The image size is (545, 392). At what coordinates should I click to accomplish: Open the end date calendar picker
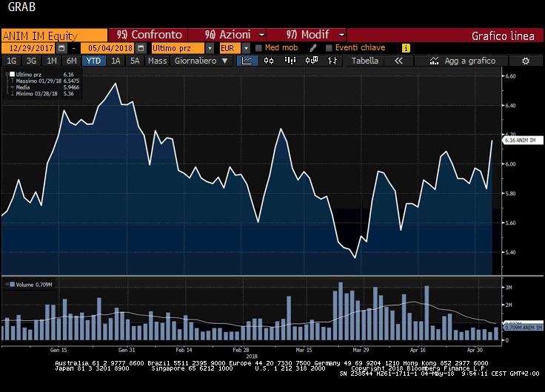coord(141,48)
